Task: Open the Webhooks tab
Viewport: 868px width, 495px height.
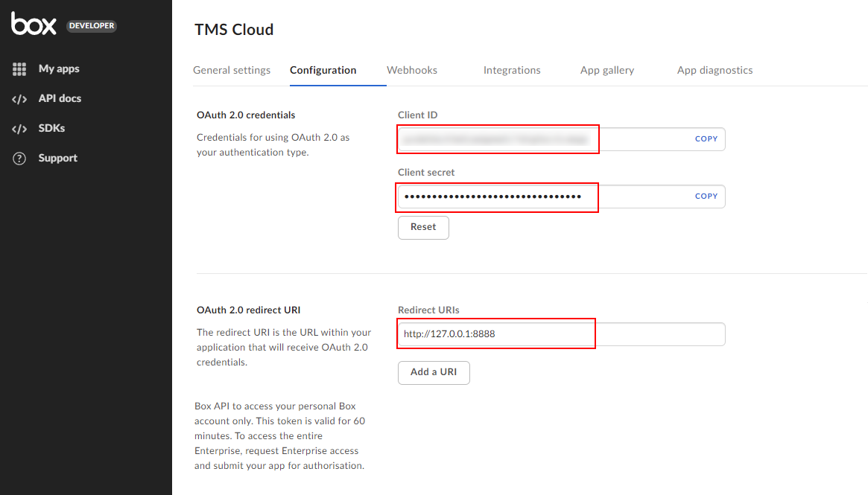Action: [412, 70]
